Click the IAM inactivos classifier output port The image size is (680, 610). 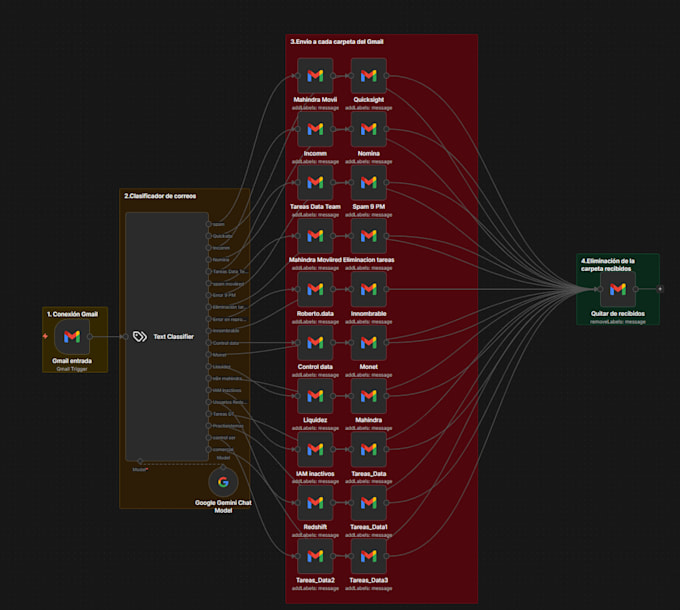[x=209, y=390]
